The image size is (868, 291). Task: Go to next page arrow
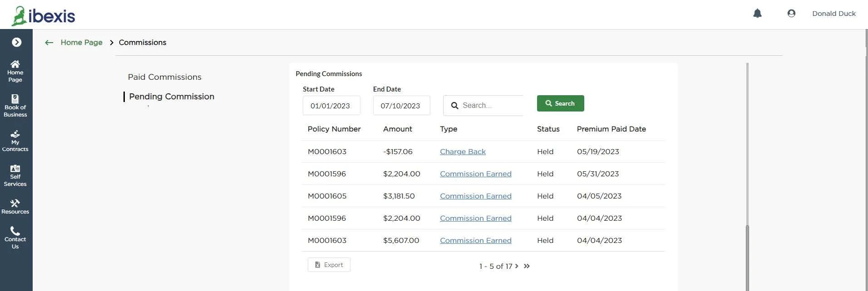[517, 266]
